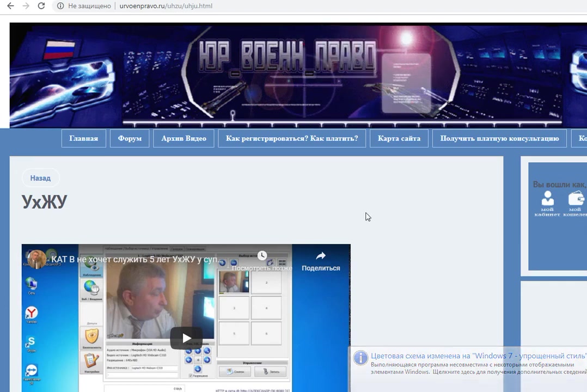Click Поделиться share arrow icon
Image resolution: width=587 pixels, height=392 pixels.
click(321, 256)
